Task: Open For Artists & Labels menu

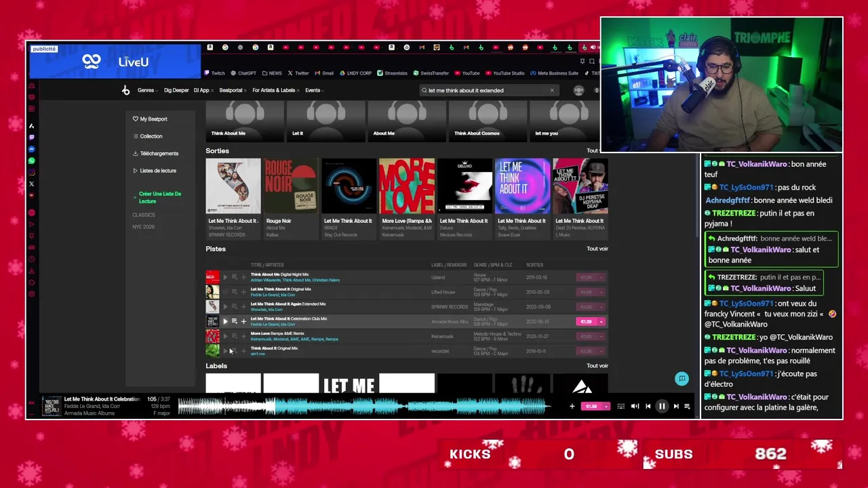Action: [x=275, y=90]
